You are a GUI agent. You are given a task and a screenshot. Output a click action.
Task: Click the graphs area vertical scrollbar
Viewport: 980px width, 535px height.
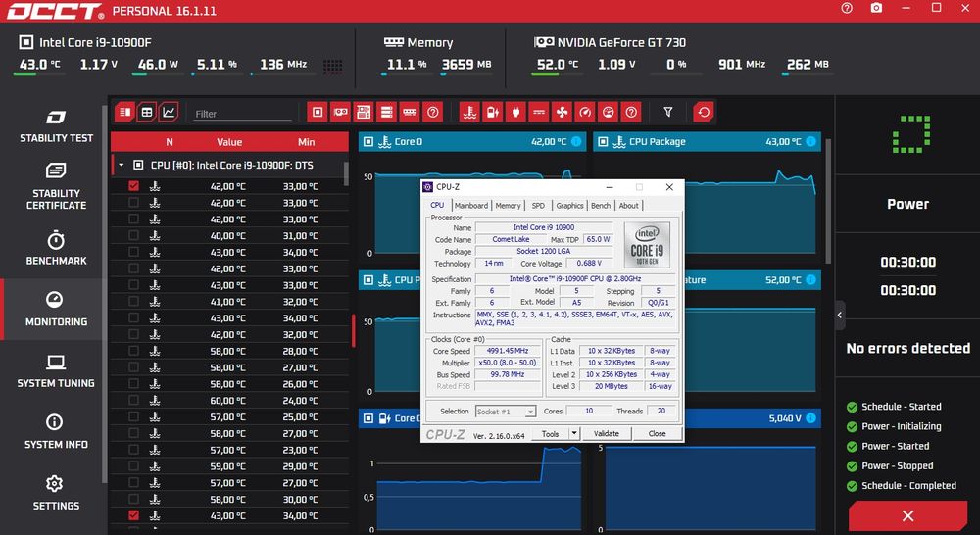point(829,200)
